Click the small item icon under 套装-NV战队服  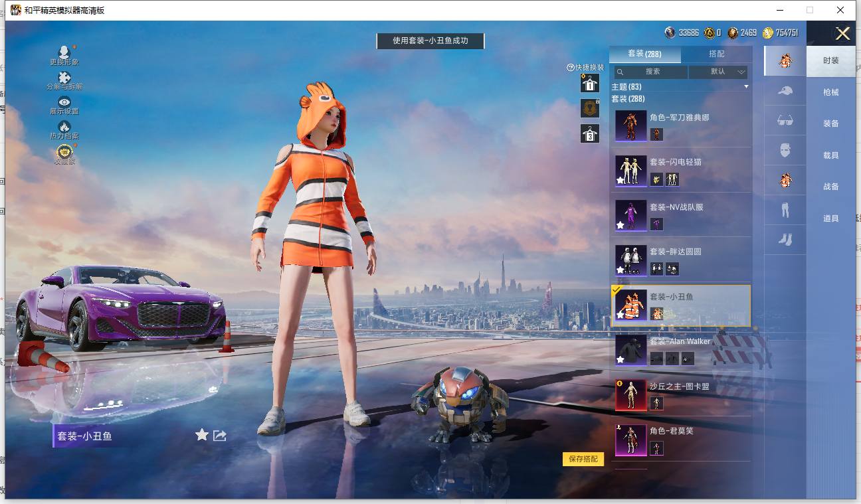tap(656, 224)
